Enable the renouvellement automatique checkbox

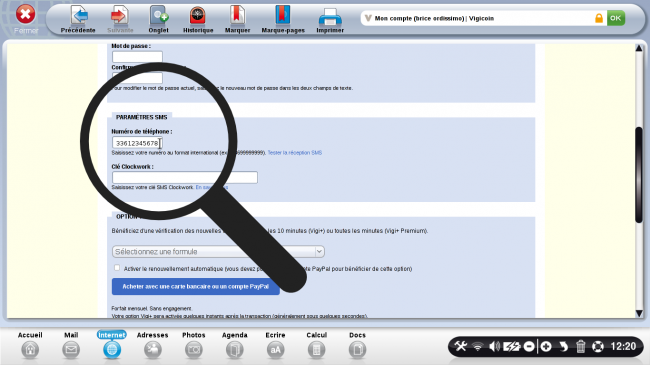click(117, 268)
